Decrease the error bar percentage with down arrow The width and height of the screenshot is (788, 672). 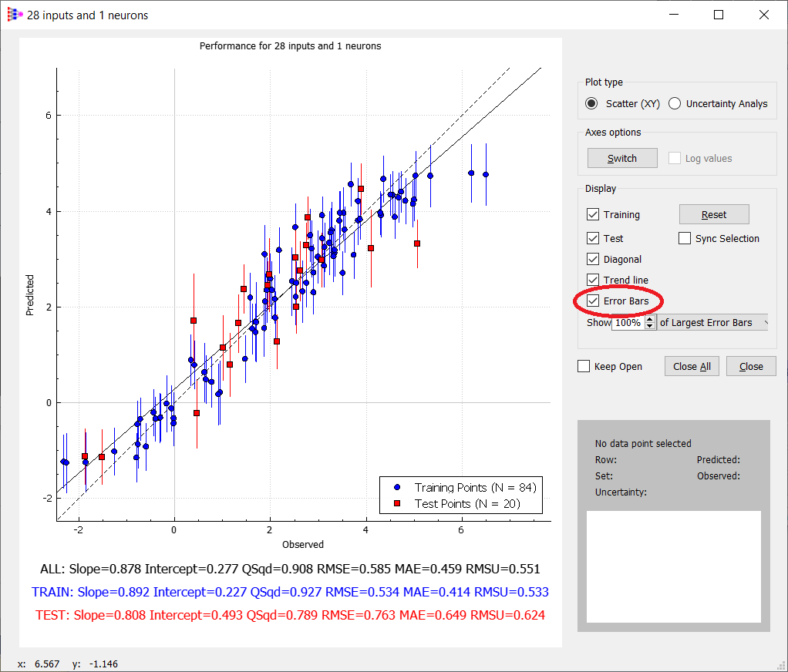[650, 326]
